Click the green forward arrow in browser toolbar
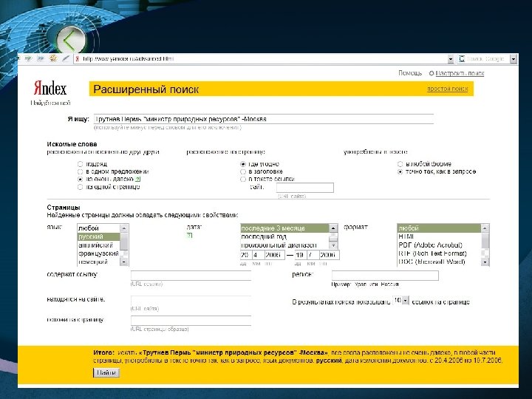Screen dimensions: 532x399 (29, 58)
